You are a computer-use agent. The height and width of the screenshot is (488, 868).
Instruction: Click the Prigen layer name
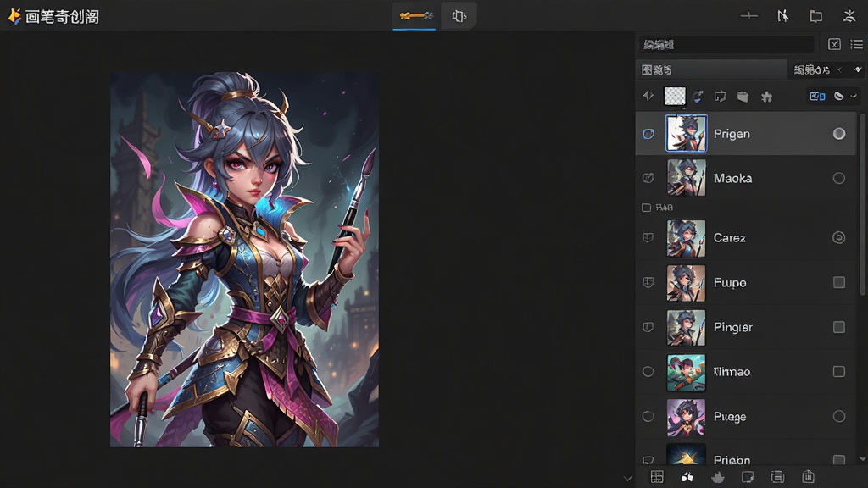(732, 134)
